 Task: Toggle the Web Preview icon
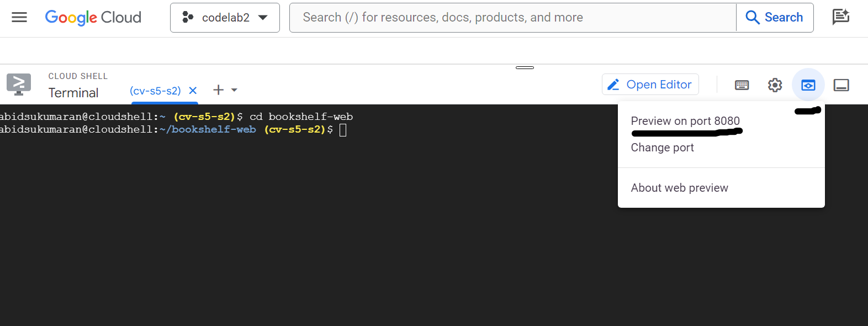click(x=808, y=85)
